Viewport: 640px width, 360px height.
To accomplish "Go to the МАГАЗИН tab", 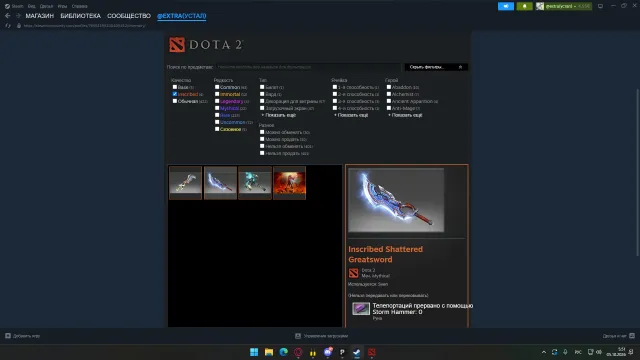I will pos(40,16).
